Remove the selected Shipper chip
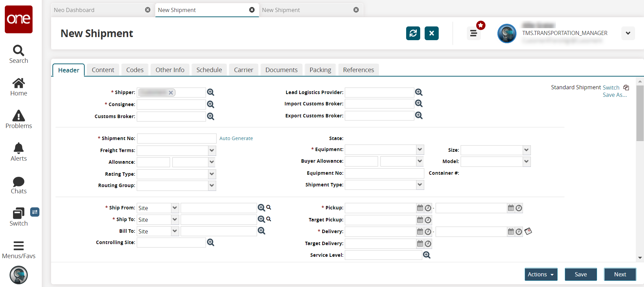The image size is (644, 287). click(x=171, y=93)
